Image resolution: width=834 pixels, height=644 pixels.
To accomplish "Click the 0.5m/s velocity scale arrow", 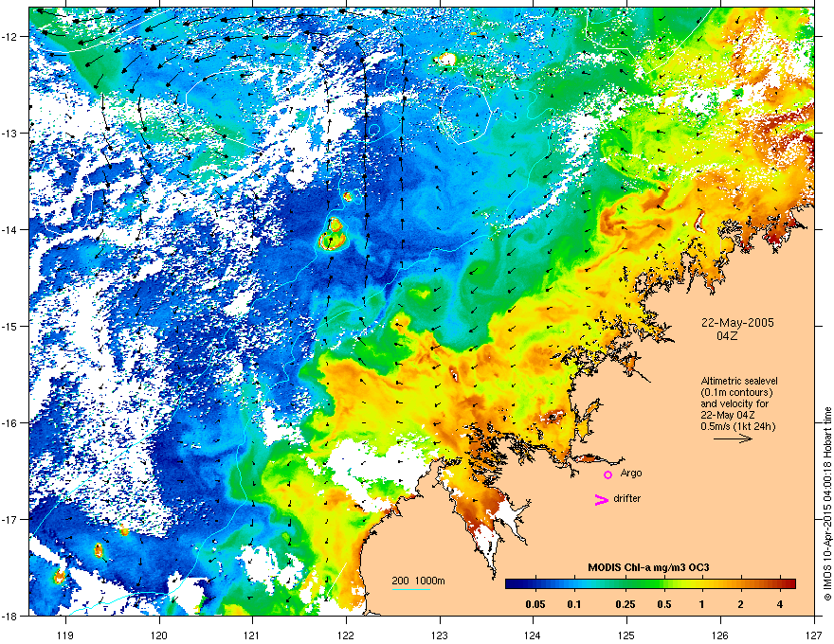I will (733, 438).
